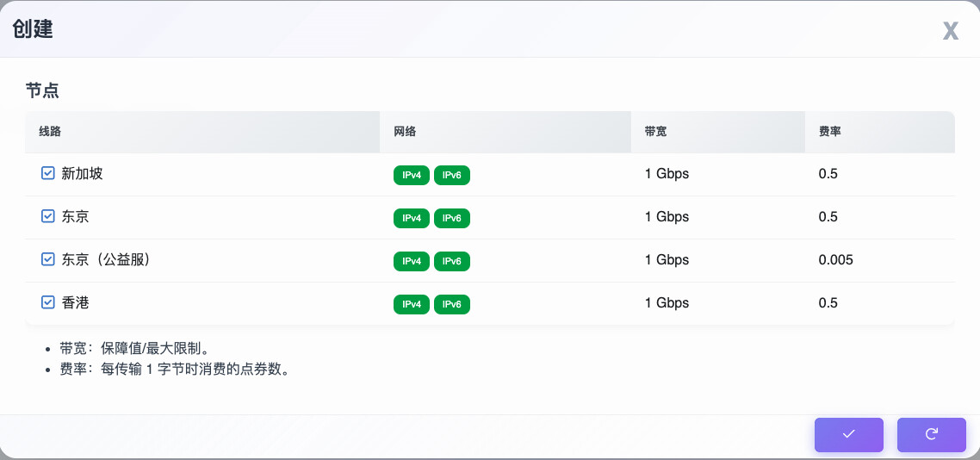Click the 带宽：保障值/最大限制 note
This screenshot has height=460, width=980.
[133, 349]
